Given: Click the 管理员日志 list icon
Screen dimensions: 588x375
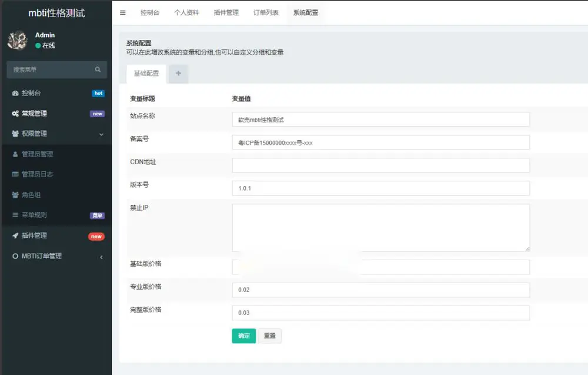Looking at the screenshot, I should [15, 174].
